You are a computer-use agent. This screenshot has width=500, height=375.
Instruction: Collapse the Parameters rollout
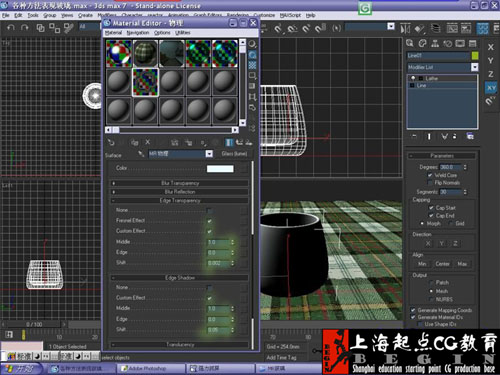[x=442, y=156]
